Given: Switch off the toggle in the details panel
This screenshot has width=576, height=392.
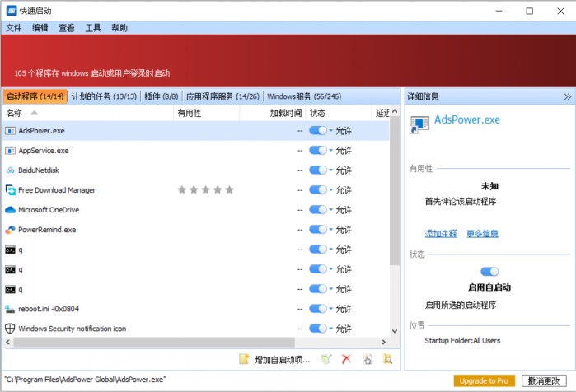Looking at the screenshot, I should [489, 271].
